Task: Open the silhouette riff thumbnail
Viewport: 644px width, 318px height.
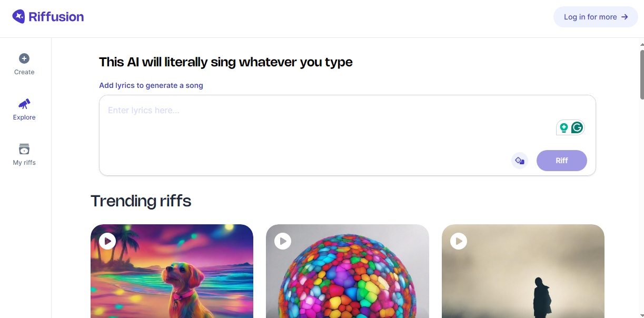Action: (522, 279)
